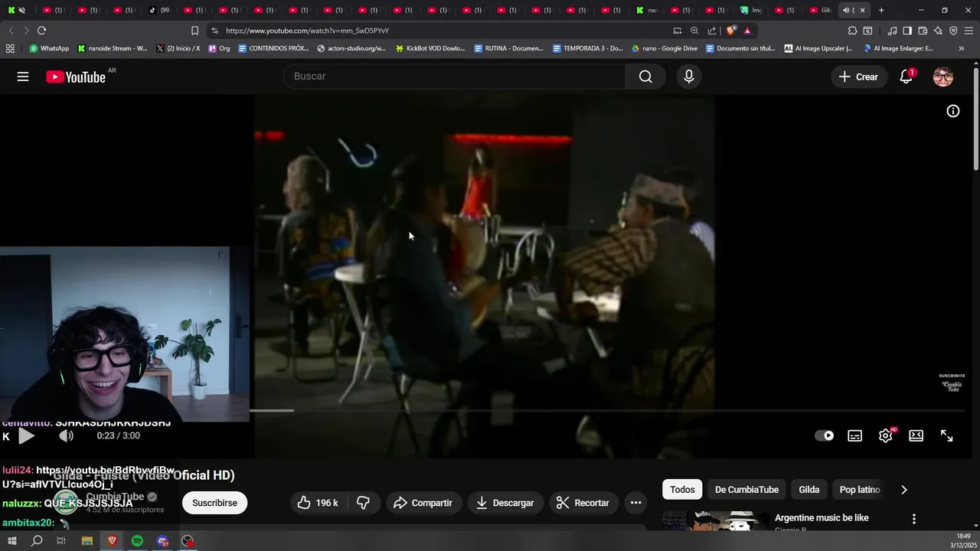This screenshot has width=980, height=551.
Task: Enter fullscreen mode
Action: [947, 435]
